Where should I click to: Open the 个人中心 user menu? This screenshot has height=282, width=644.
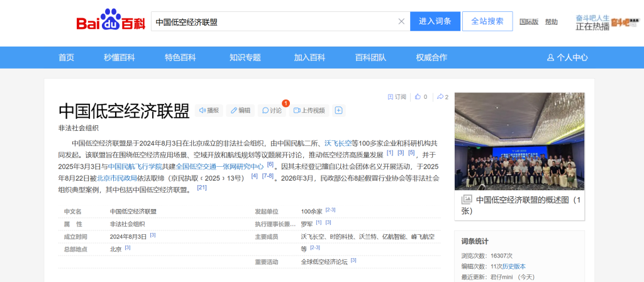coord(567,57)
